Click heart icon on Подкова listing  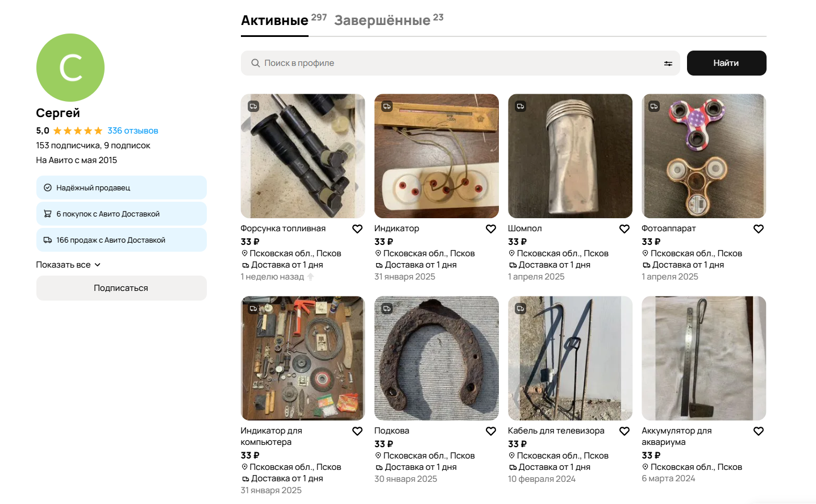click(x=491, y=431)
